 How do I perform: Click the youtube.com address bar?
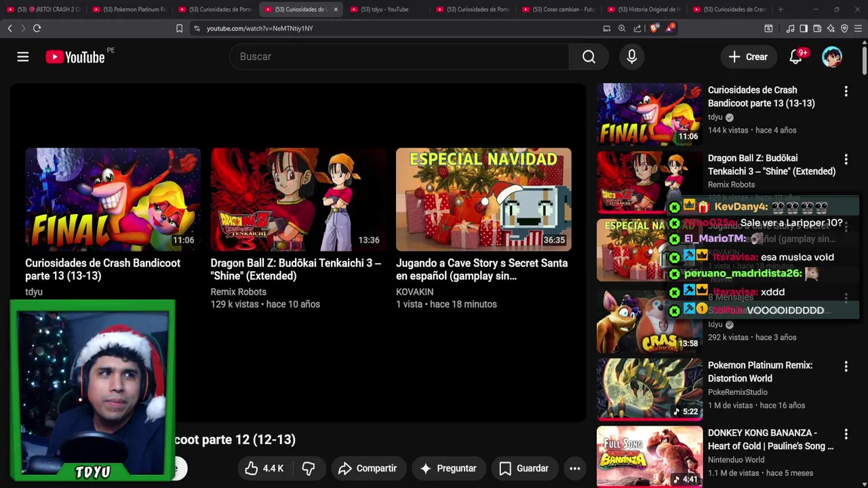click(393, 28)
